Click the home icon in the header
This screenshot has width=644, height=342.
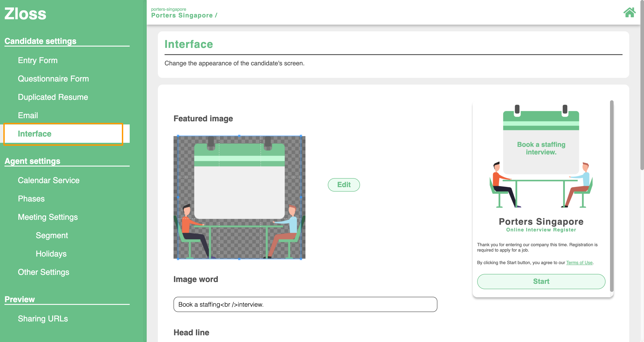pos(629,13)
